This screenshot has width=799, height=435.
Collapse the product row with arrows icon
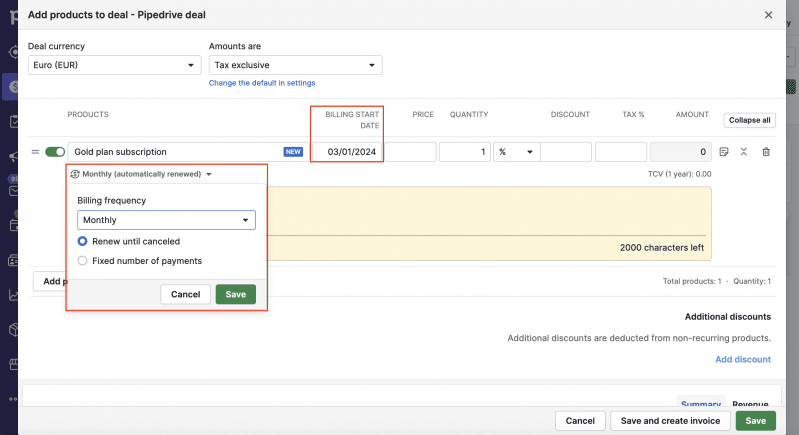[744, 152]
